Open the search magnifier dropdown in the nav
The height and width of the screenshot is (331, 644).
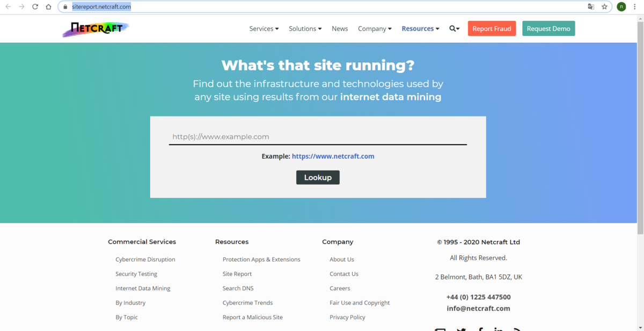455,28
